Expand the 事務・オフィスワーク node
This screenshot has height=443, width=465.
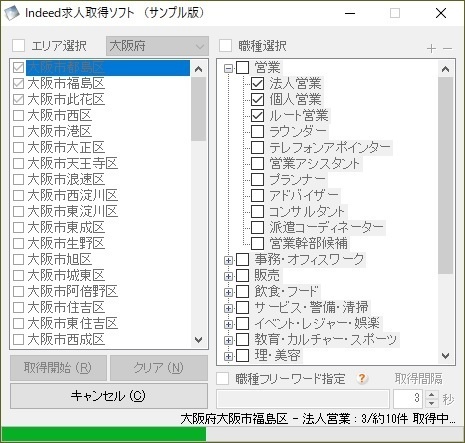pos(228,260)
